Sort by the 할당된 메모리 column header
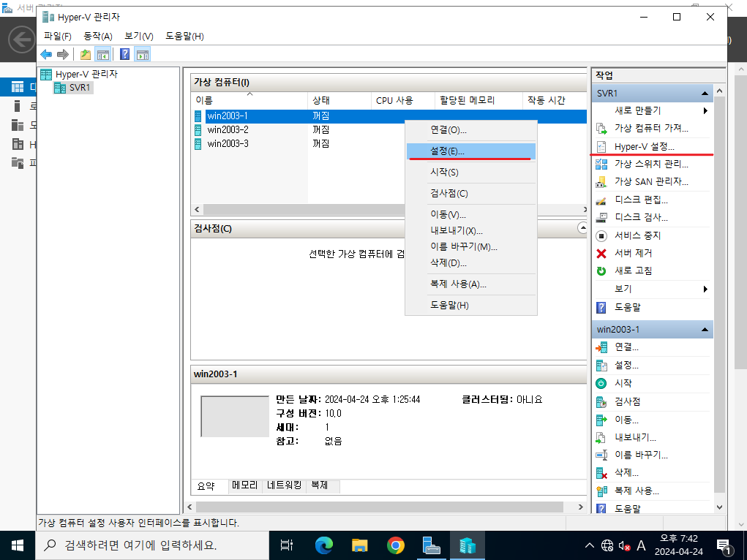The image size is (747, 560). coord(478,100)
